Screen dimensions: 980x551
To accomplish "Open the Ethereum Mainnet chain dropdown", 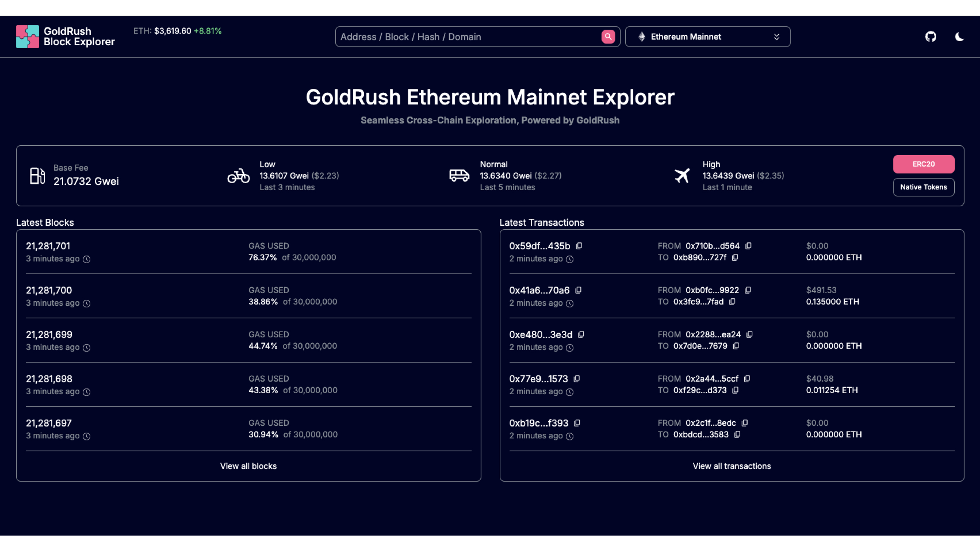I will tap(708, 37).
